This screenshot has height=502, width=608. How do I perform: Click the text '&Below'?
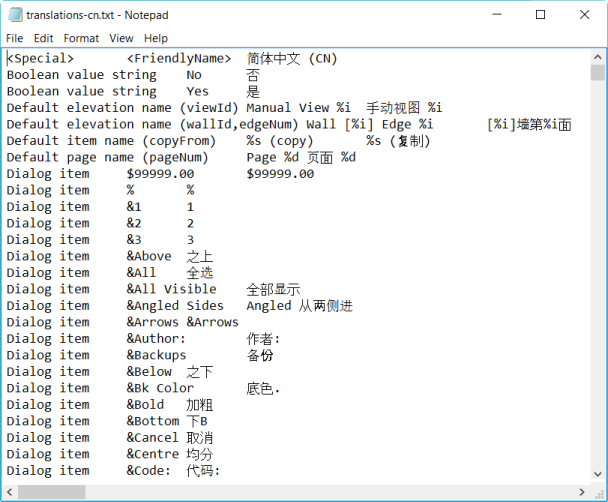[x=149, y=372]
